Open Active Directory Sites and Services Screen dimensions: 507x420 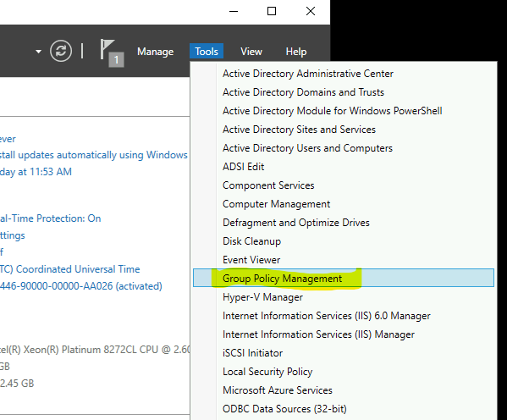click(x=344, y=130)
